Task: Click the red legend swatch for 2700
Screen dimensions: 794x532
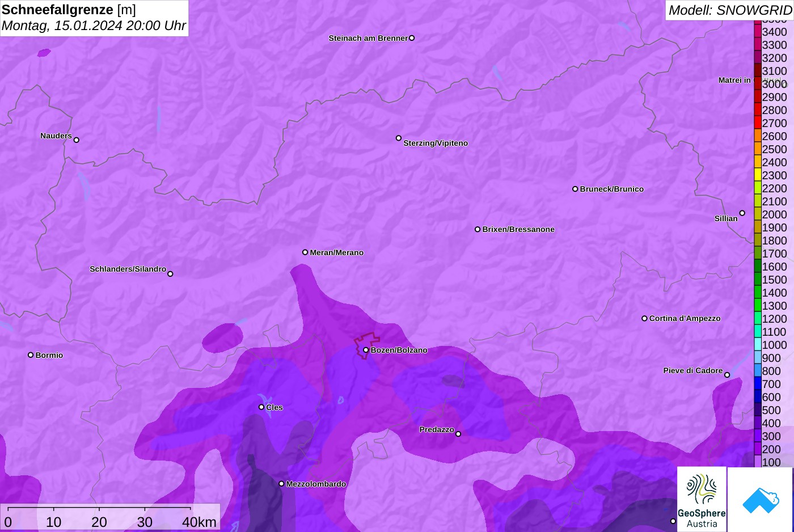Action: click(x=757, y=123)
